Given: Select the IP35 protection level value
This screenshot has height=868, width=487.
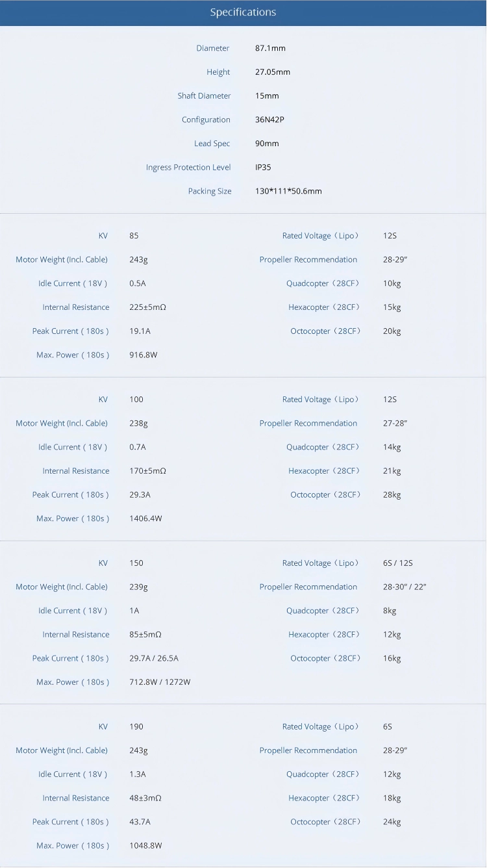Looking at the screenshot, I should coord(263,168).
